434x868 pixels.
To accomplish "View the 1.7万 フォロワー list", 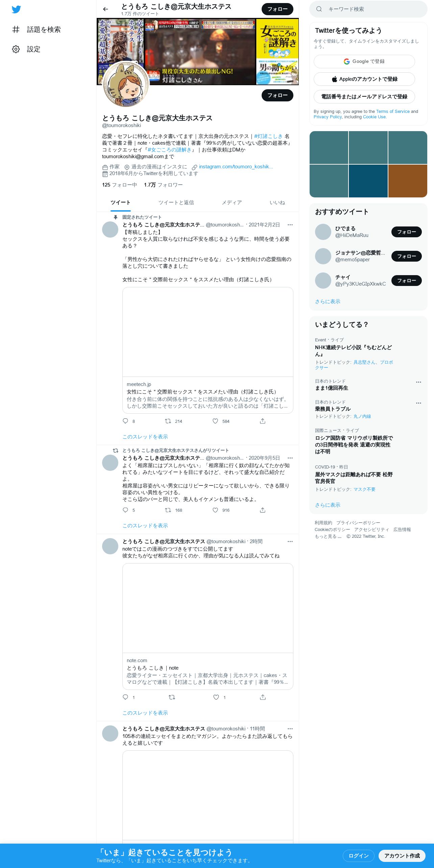I will (163, 185).
